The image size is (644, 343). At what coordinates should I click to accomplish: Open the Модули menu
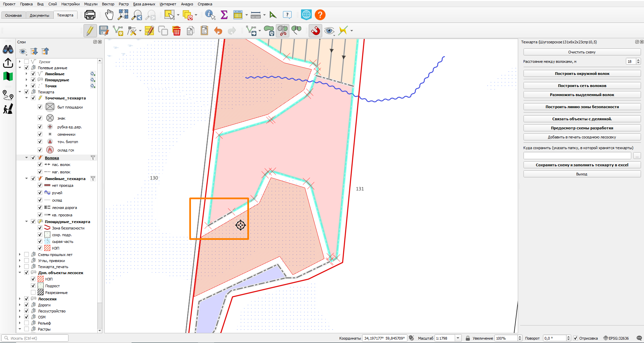(91, 4)
